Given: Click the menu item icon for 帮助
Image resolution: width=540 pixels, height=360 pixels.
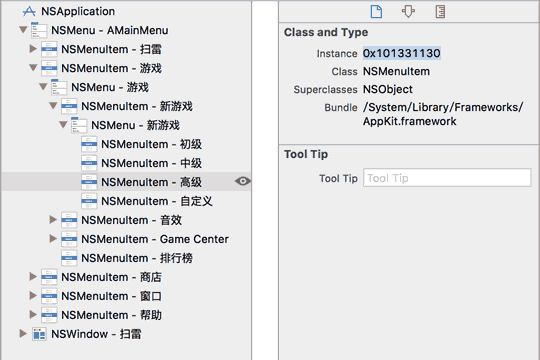Looking at the screenshot, I should click(x=49, y=315).
